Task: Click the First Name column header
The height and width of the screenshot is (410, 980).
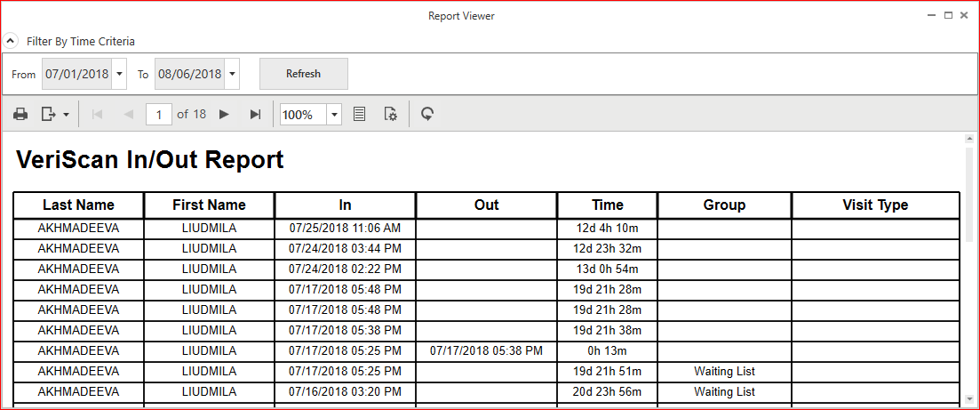Action: 210,205
